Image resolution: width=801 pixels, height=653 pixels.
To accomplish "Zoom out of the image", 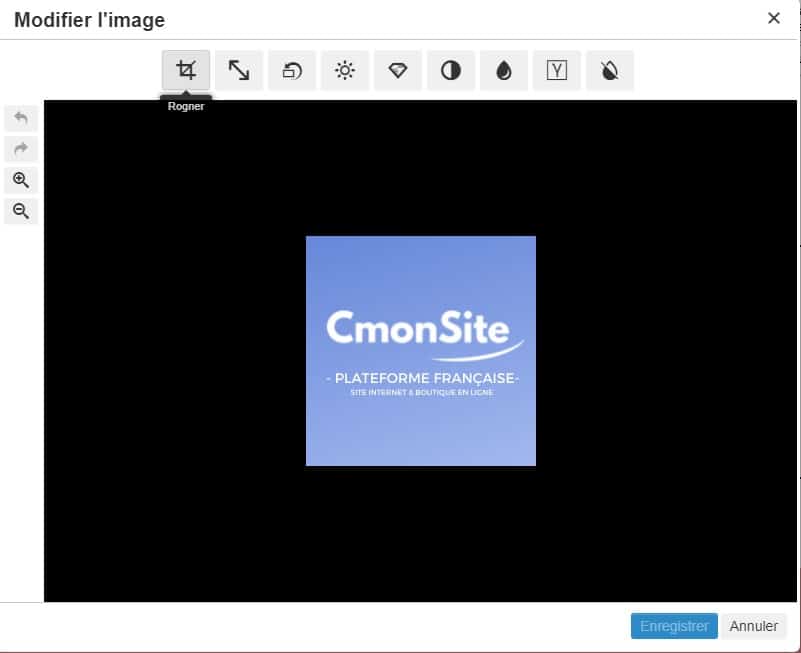I will click(21, 211).
